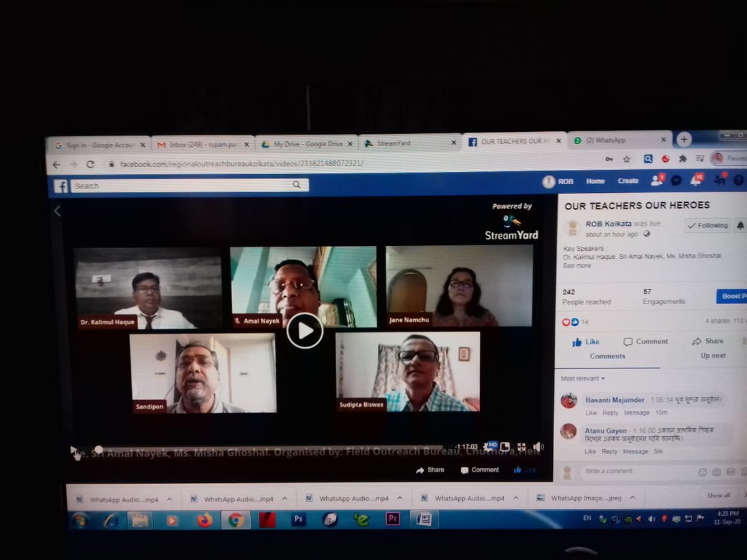The height and width of the screenshot is (560, 747).
Task: Switch to the WhatsApp tab
Action: [x=619, y=140]
